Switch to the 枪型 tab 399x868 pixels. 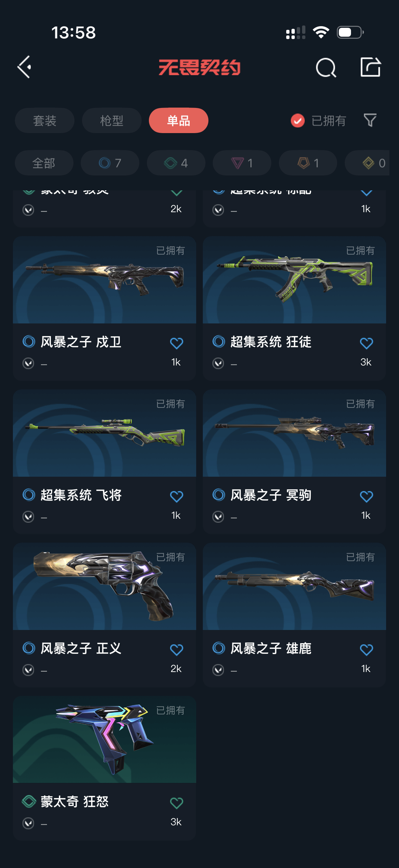pos(112,121)
